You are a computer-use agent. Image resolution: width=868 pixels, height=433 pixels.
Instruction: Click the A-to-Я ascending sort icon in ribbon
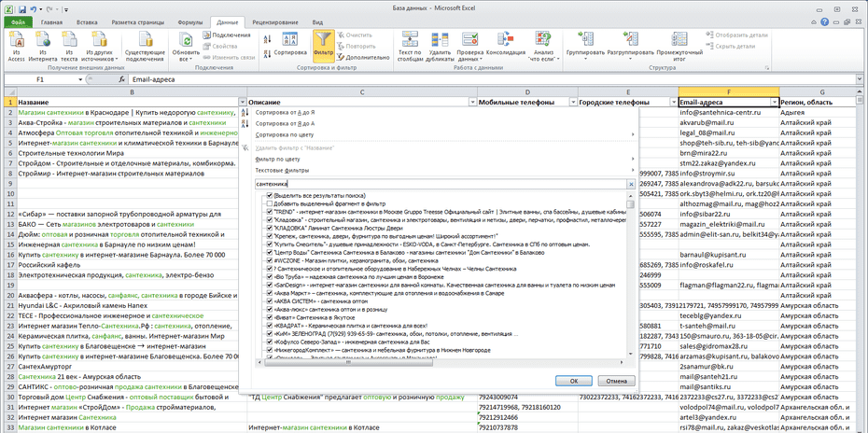(x=267, y=39)
